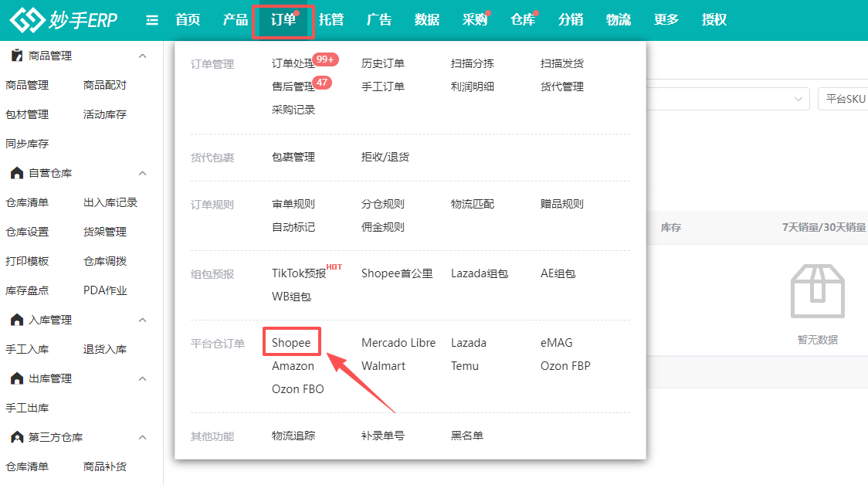Open 扫描发货 in dropdown
Image resolution: width=868 pixels, height=485 pixels.
[x=562, y=63]
